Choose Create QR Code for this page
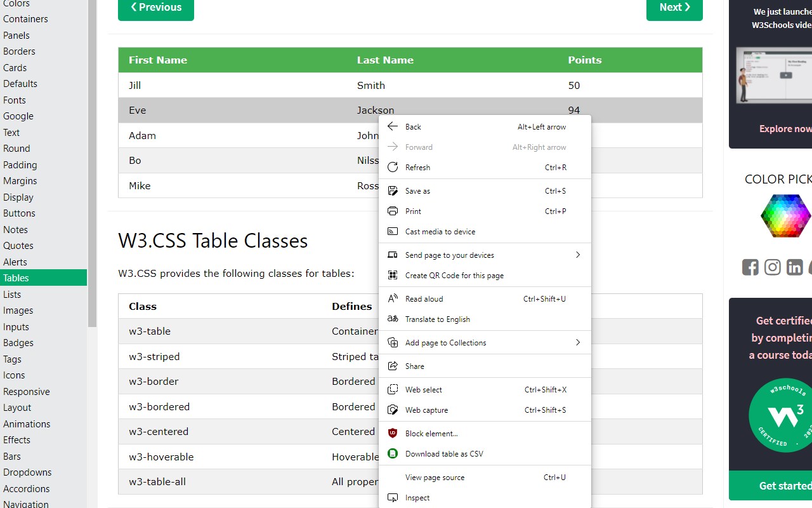 [x=485, y=275]
